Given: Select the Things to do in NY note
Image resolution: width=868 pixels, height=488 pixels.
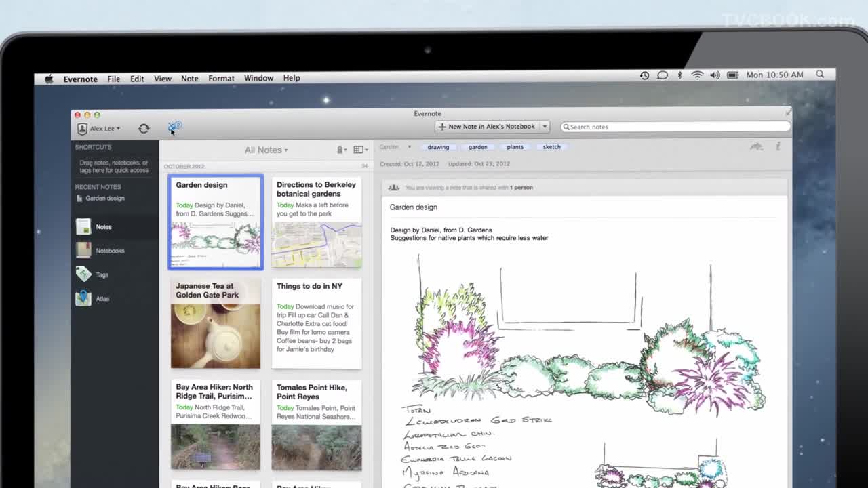Looking at the screenshot, I should (317, 324).
